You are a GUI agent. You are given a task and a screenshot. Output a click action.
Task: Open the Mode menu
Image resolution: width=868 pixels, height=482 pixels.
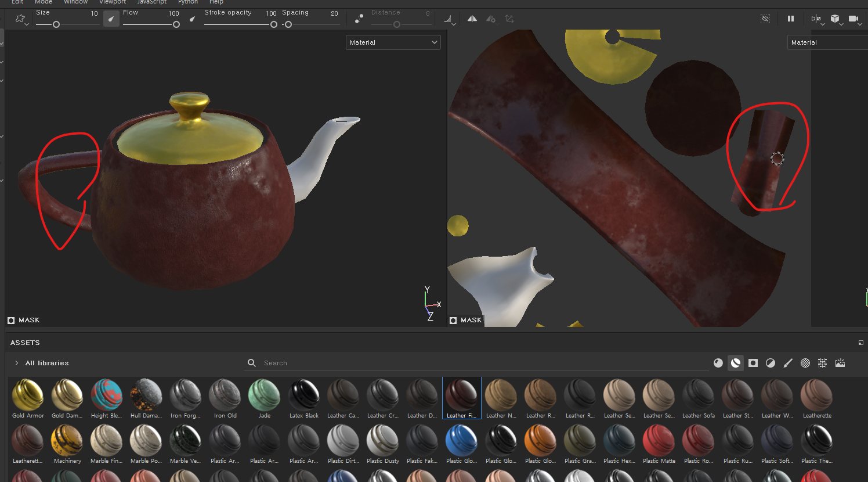44,2
